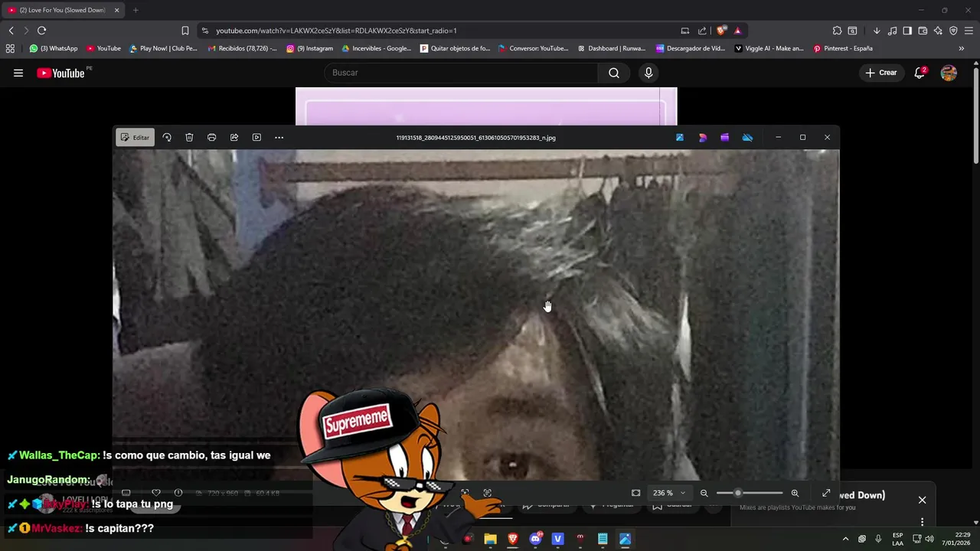The height and width of the screenshot is (551, 980).
Task: Submit search with YouTube magnifier button
Action: click(x=614, y=73)
